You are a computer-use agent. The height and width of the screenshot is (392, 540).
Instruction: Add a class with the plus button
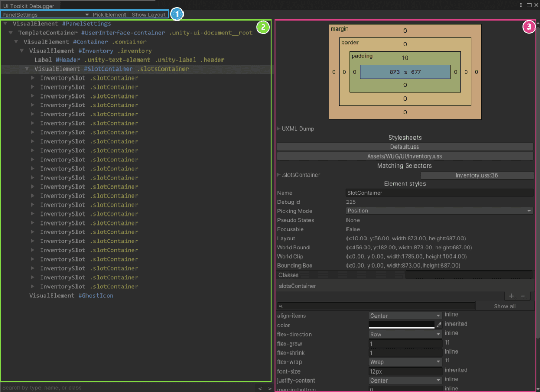pyautogui.click(x=512, y=296)
